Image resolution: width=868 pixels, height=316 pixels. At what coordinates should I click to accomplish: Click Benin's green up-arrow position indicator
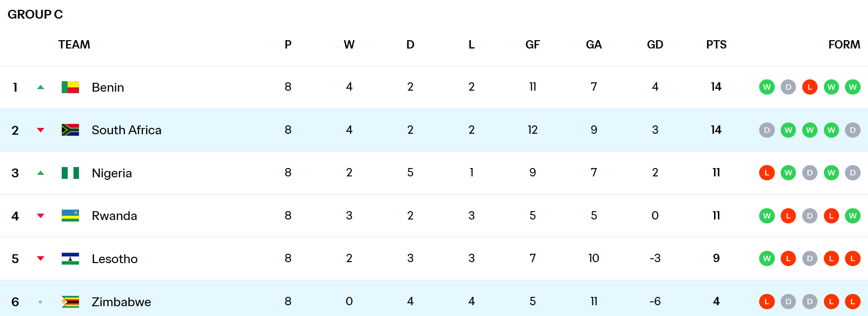pos(41,87)
